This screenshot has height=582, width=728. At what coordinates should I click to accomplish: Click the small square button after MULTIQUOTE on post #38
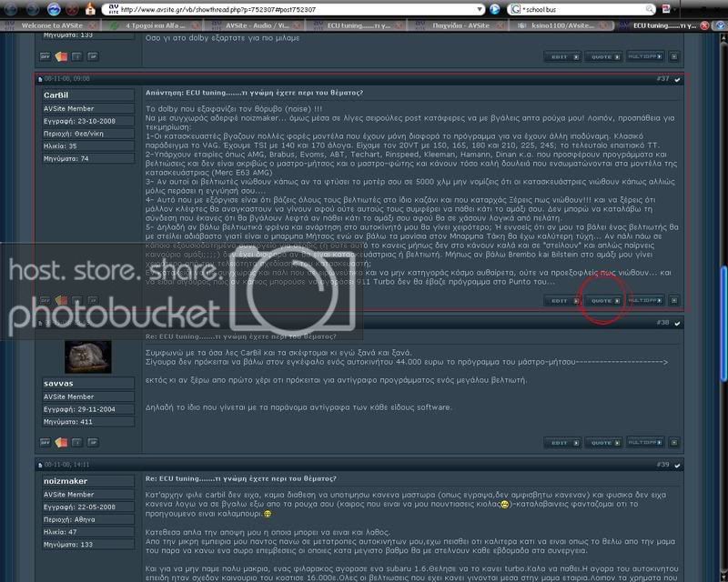[x=674, y=443]
